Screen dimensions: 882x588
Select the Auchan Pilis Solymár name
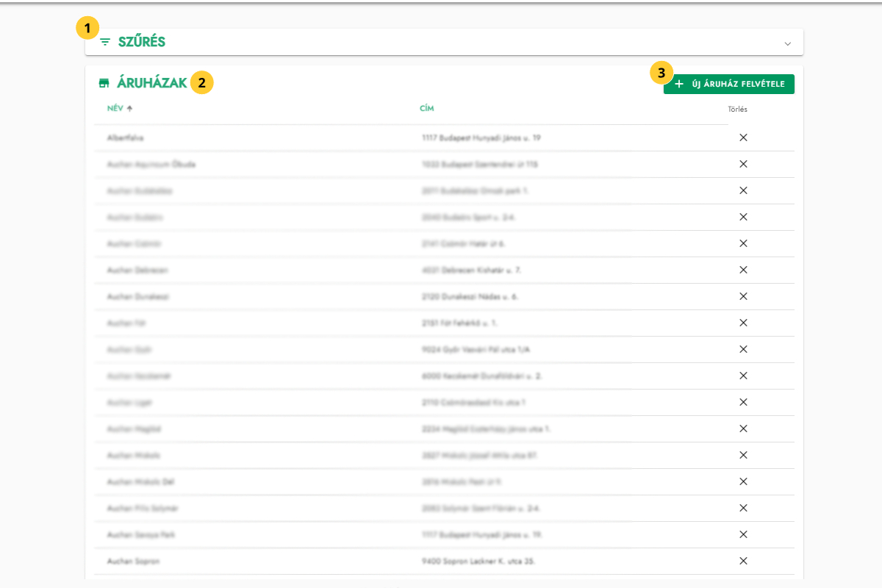click(143, 508)
